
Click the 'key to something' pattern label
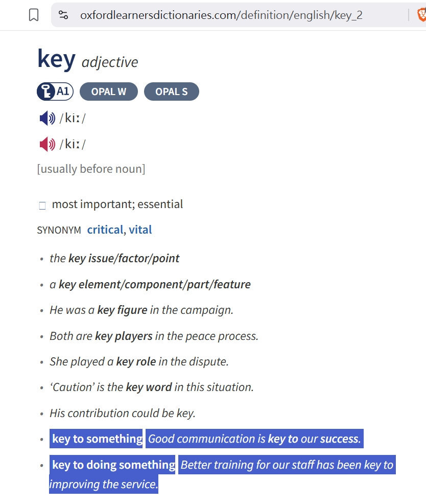(x=96, y=439)
